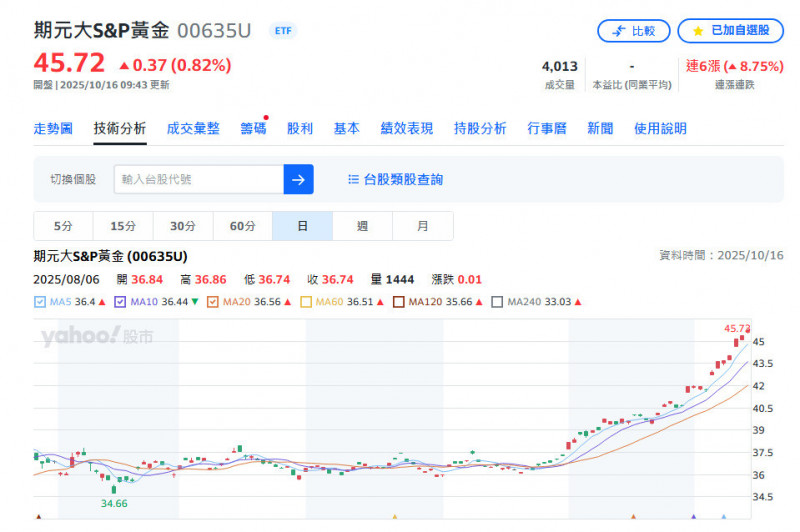Go to the 股利 tab
800x532 pixels.
(300, 129)
